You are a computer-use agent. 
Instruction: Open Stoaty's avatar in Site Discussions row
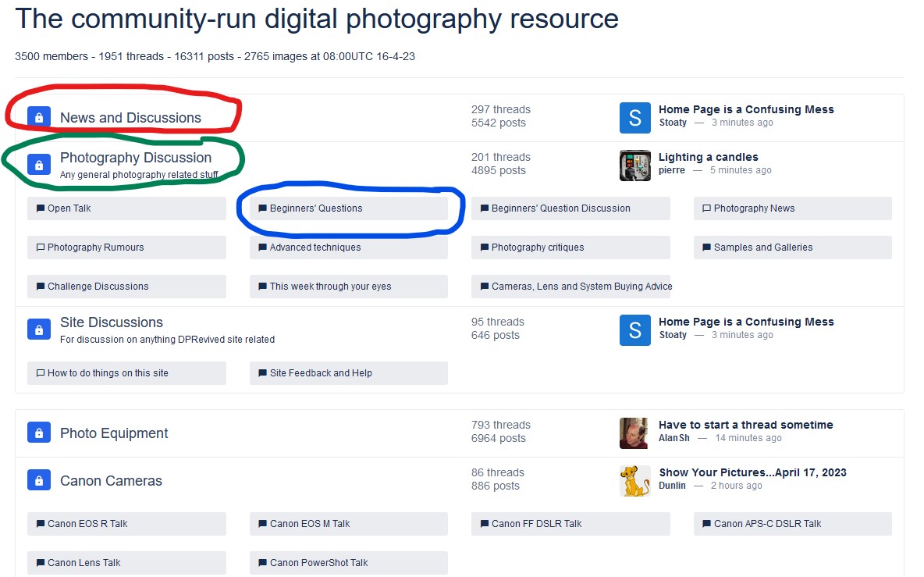pyautogui.click(x=635, y=330)
